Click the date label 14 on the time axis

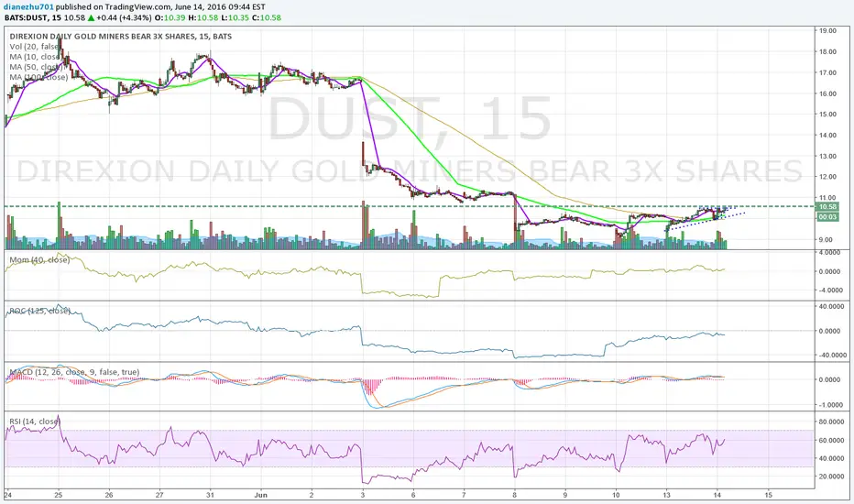pos(717,495)
